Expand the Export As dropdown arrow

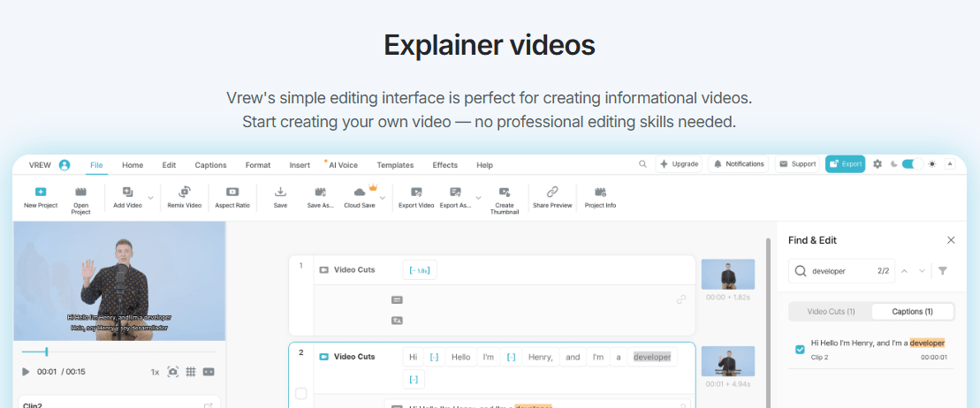click(478, 198)
